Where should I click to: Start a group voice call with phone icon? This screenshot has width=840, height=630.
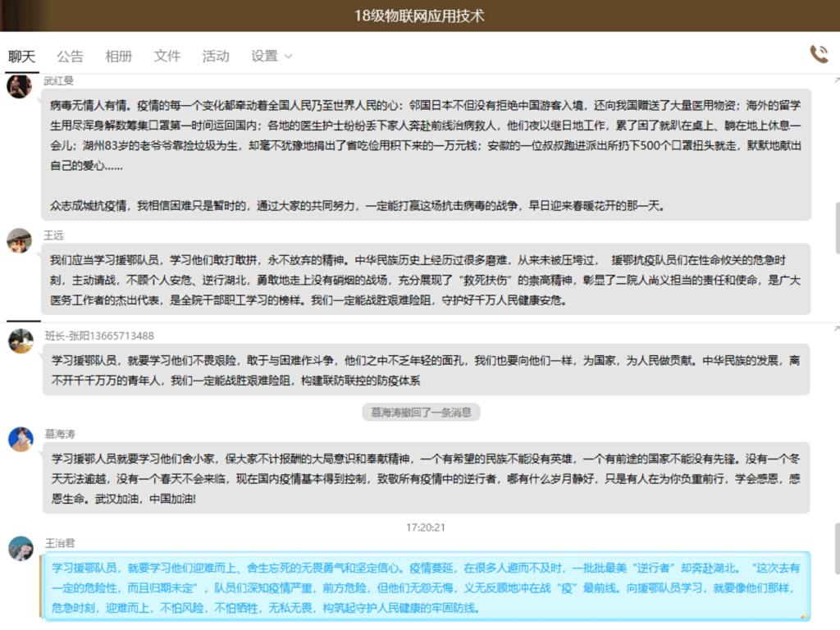(x=818, y=54)
